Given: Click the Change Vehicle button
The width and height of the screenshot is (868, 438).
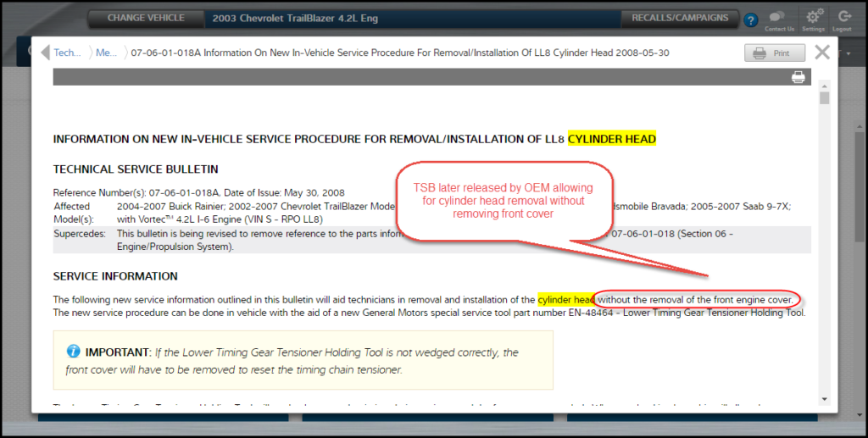Looking at the screenshot, I should pos(146,18).
